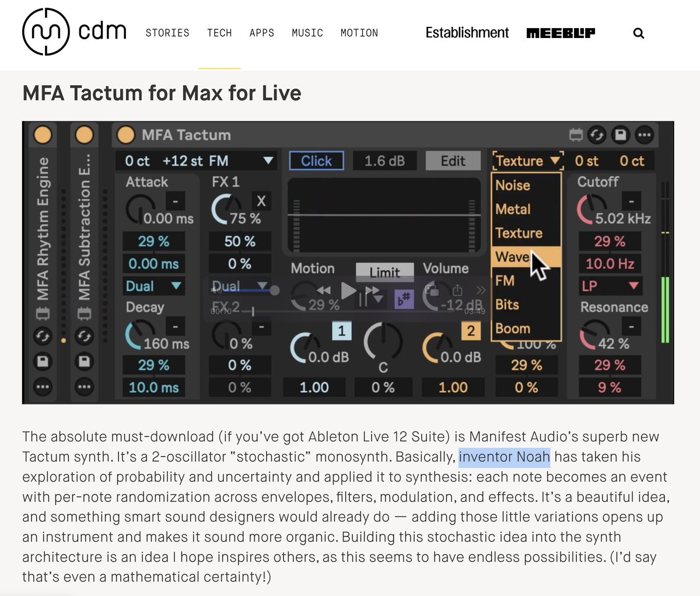
Task: Open the MUSIC nav item
Action: 307,33
